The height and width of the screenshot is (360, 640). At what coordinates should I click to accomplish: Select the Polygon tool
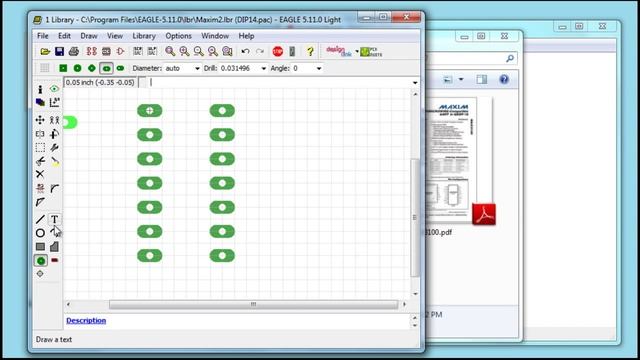point(54,247)
